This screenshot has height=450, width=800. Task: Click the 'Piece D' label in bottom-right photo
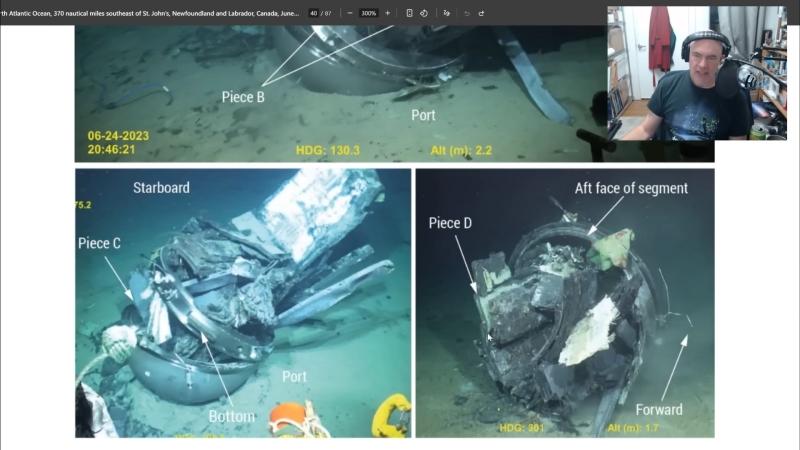tap(450, 223)
